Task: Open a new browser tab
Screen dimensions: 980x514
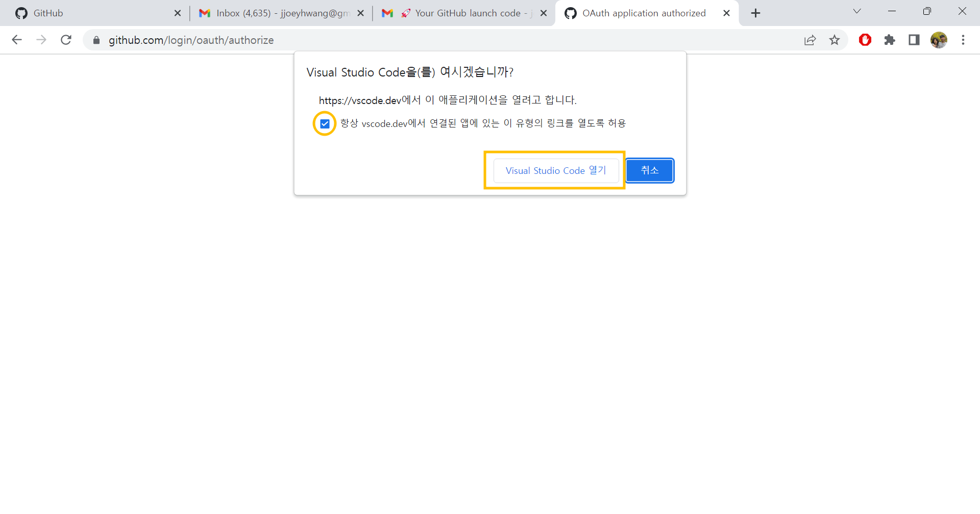Action: coord(756,13)
